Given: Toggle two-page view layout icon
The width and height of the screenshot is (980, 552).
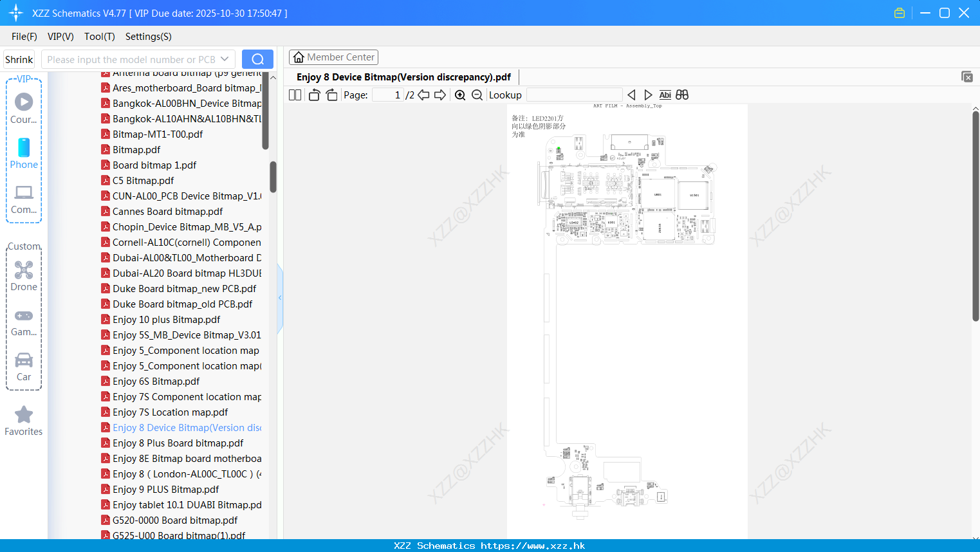Looking at the screenshot, I should click(x=295, y=95).
